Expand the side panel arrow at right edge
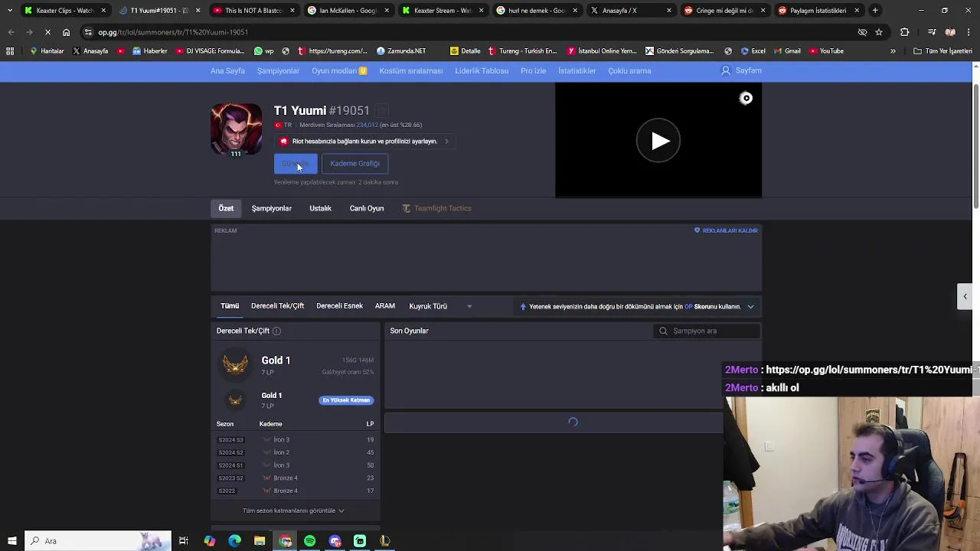 (x=965, y=296)
